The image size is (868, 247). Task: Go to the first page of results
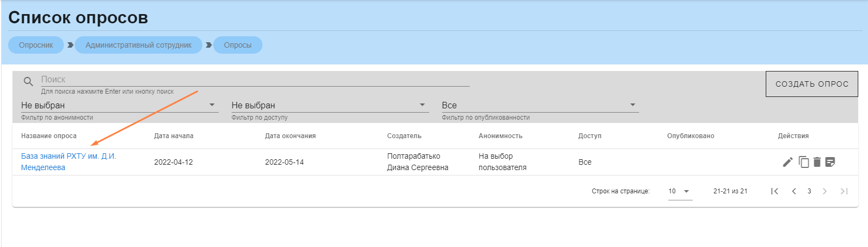tap(774, 191)
